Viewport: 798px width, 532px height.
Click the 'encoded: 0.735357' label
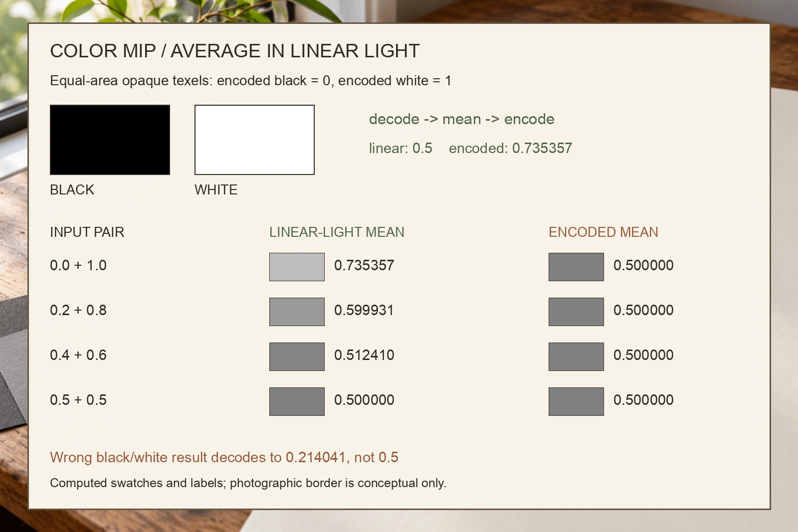tap(510, 148)
